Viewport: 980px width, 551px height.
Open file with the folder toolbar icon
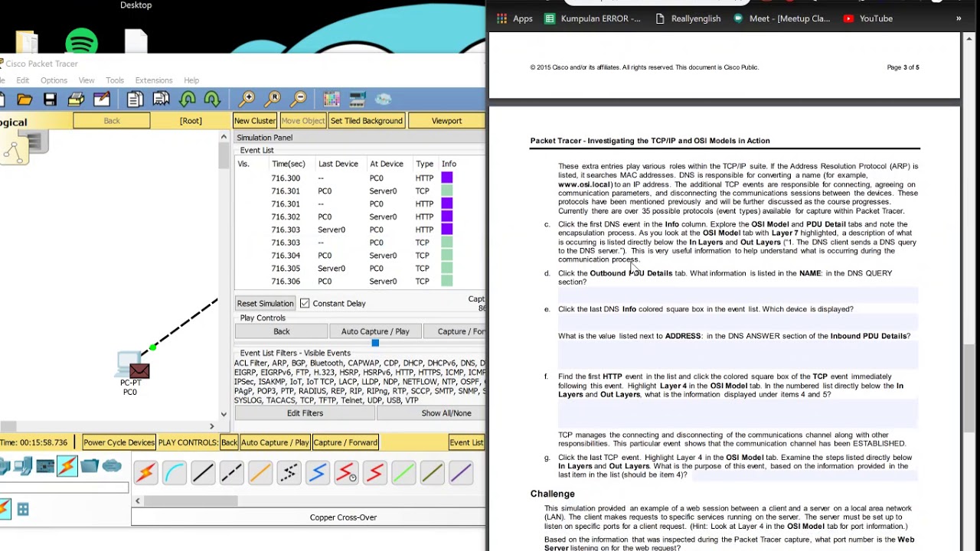(24, 99)
